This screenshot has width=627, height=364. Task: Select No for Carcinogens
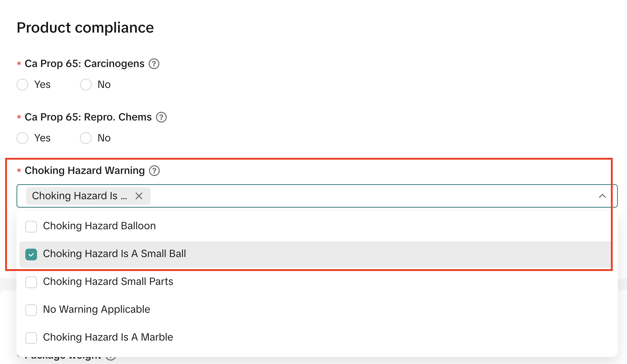86,85
